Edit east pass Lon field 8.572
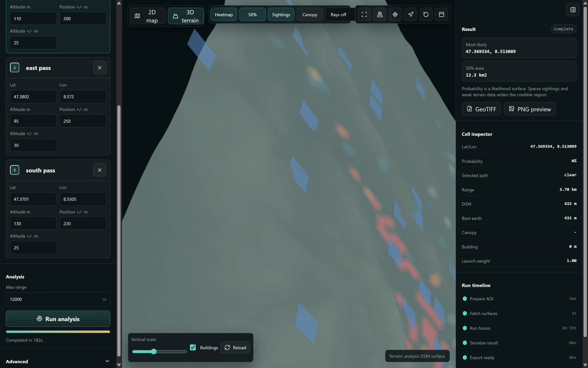This screenshot has height=368, width=588. click(83, 97)
